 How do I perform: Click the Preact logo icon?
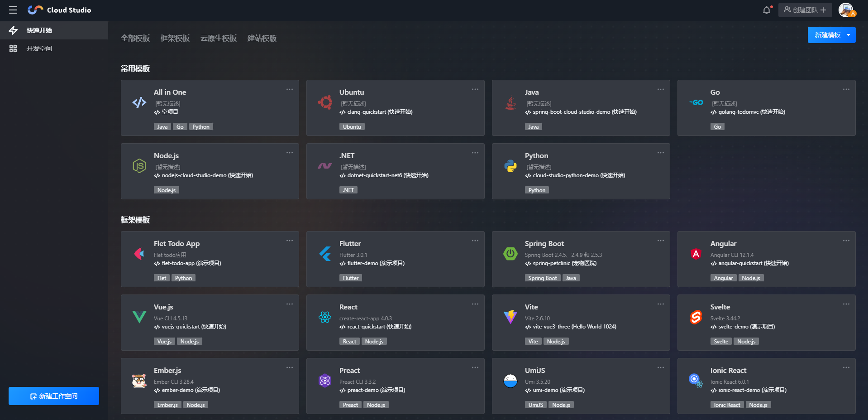tap(325, 381)
